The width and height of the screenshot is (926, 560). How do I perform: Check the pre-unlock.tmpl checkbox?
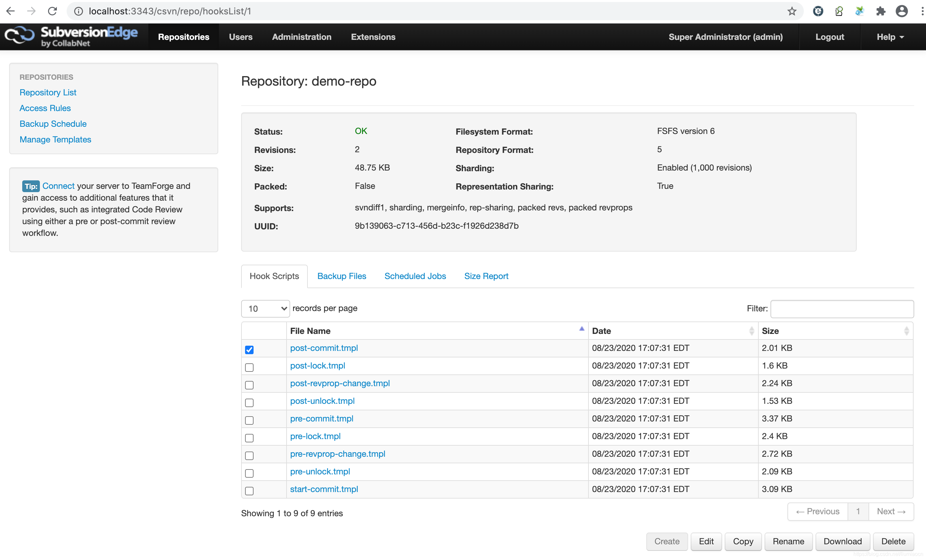click(249, 473)
